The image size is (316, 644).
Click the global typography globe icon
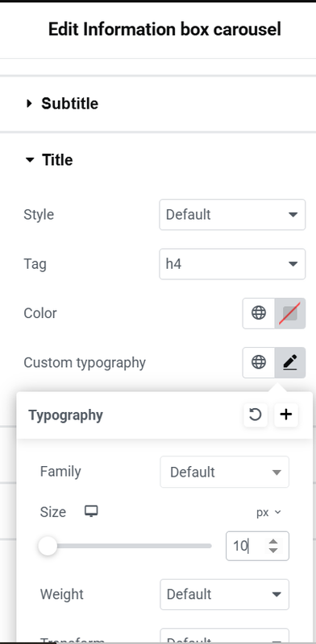[x=259, y=362]
